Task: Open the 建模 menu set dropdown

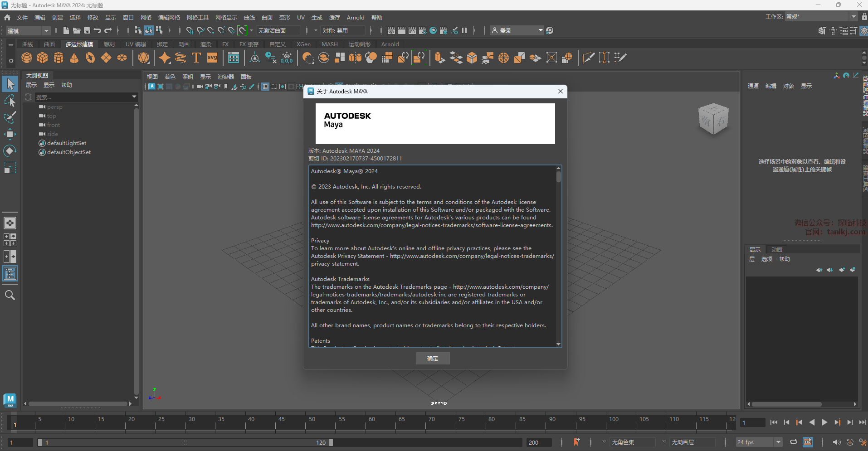Action: tap(28, 30)
